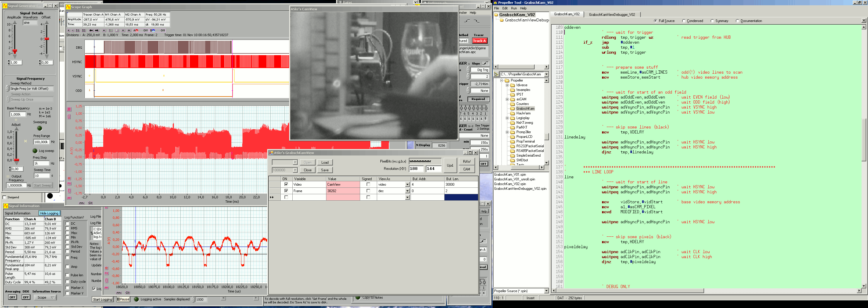Click RAW button in GrabschKamView

[x=467, y=162]
